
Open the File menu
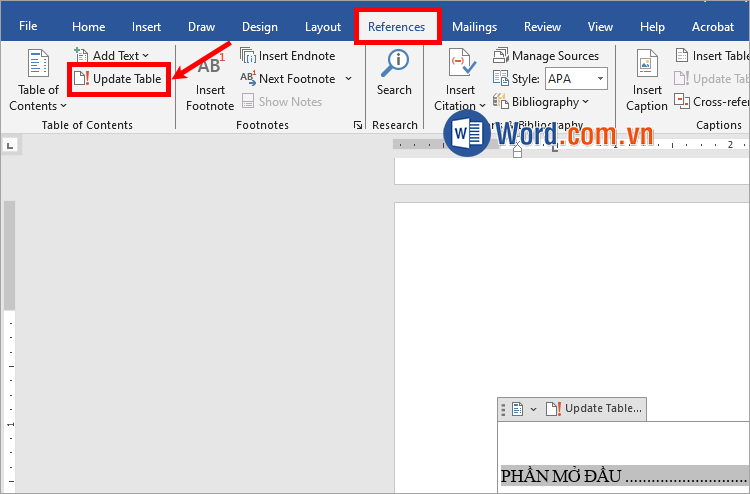point(28,26)
